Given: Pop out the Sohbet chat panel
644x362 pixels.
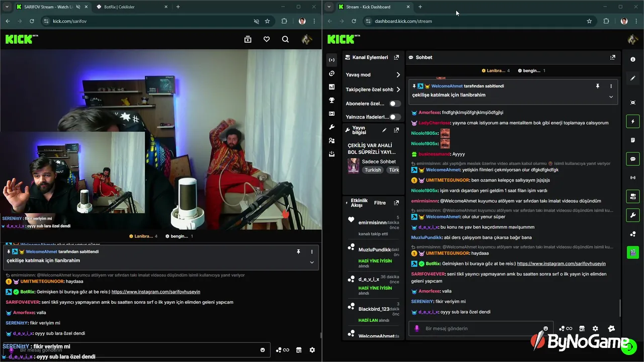Looking at the screenshot, I should (x=612, y=57).
